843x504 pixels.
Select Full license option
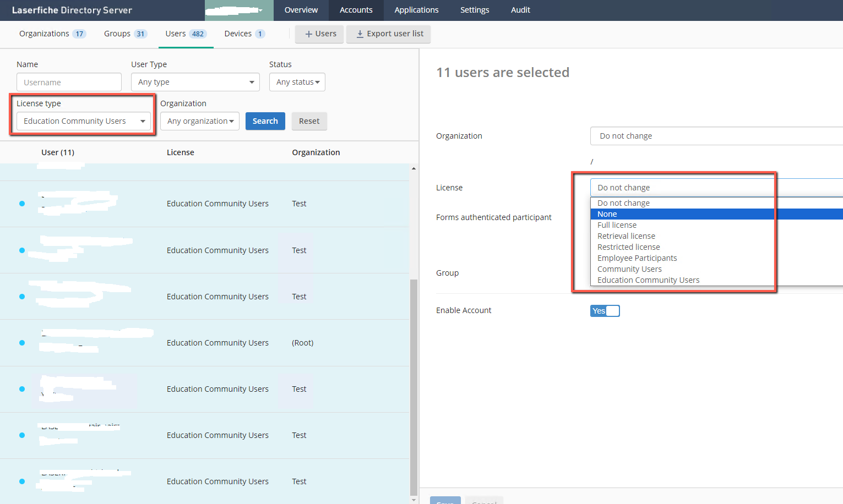click(x=716, y=225)
